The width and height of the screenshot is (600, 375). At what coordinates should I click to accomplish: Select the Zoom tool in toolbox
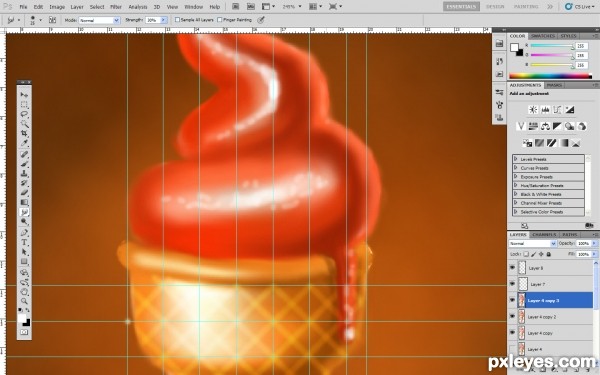[24, 301]
